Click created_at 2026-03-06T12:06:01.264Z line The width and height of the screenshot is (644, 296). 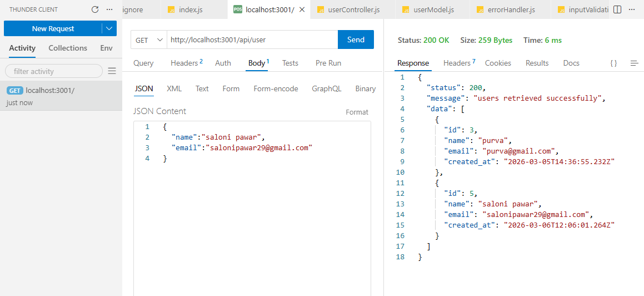point(529,225)
